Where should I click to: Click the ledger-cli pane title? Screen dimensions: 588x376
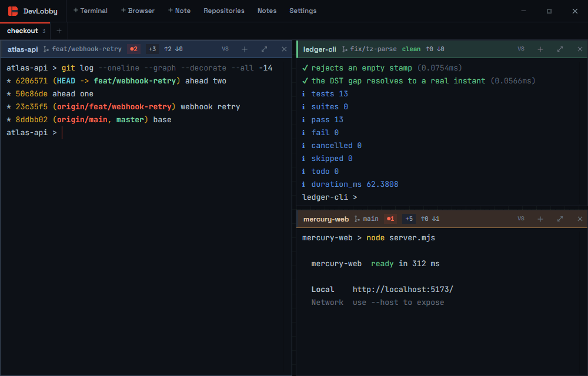coord(319,49)
